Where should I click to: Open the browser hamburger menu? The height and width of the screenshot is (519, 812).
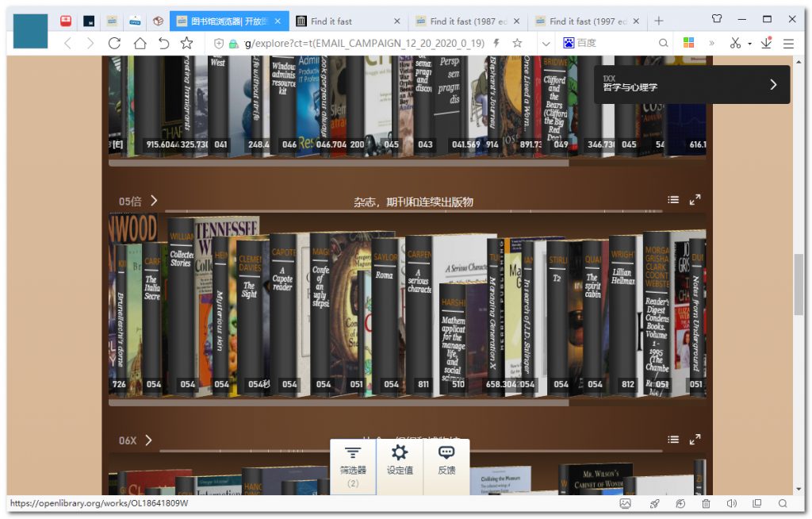click(789, 44)
